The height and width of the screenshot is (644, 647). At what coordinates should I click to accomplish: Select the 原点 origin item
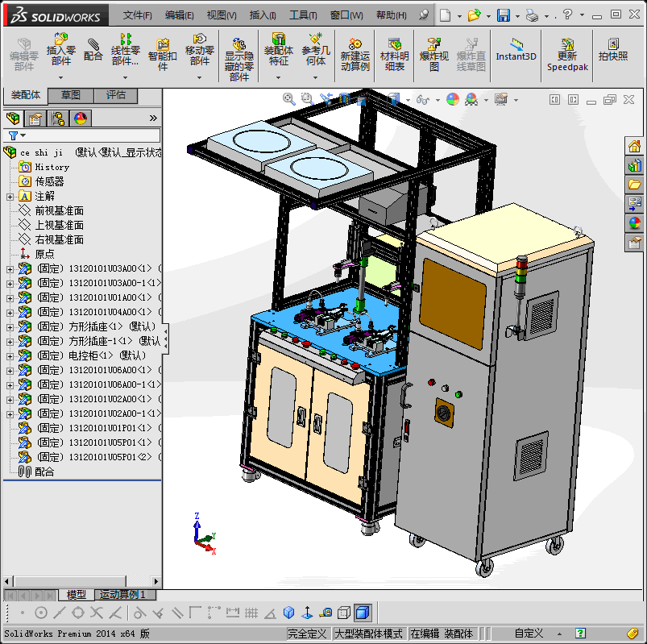[x=44, y=255]
